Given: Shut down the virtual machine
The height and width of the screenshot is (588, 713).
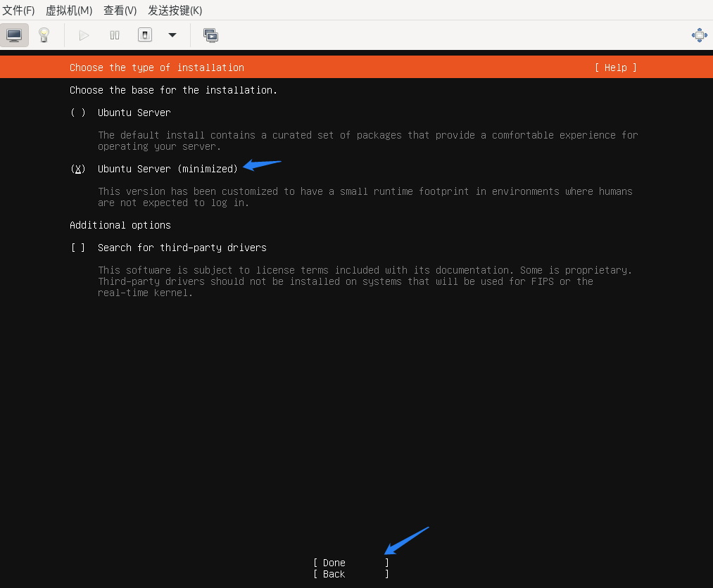Looking at the screenshot, I should point(145,35).
